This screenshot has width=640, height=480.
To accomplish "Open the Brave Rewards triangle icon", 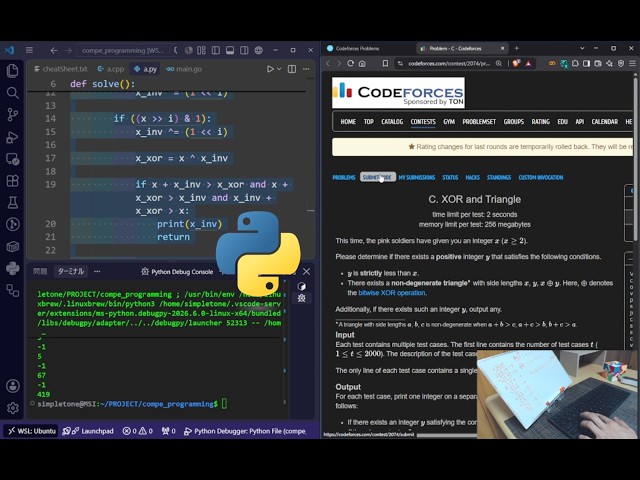I will (x=529, y=63).
